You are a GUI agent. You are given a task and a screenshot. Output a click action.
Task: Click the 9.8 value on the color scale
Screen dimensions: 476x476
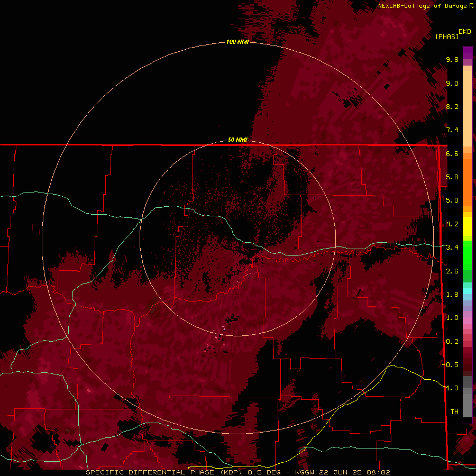coord(452,59)
